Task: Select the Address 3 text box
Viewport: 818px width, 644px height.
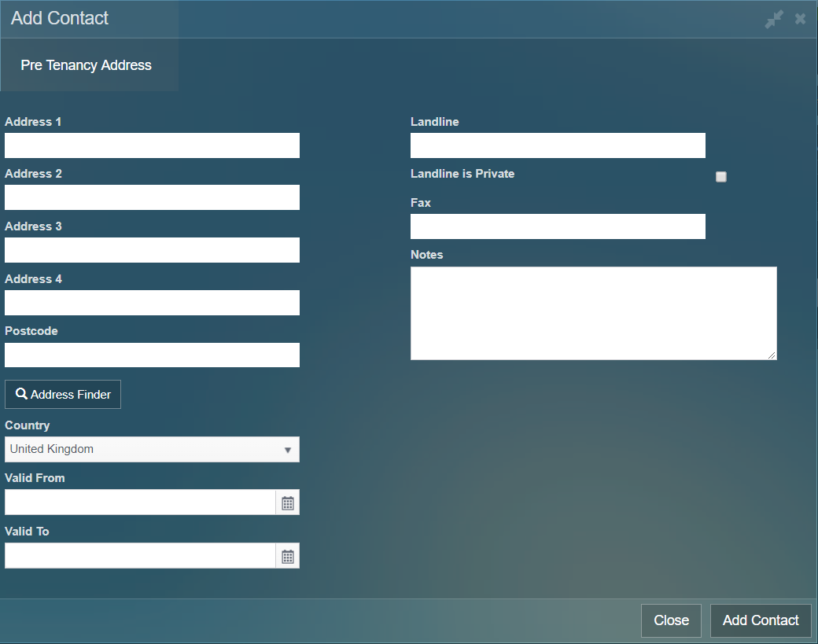Action: 152,250
